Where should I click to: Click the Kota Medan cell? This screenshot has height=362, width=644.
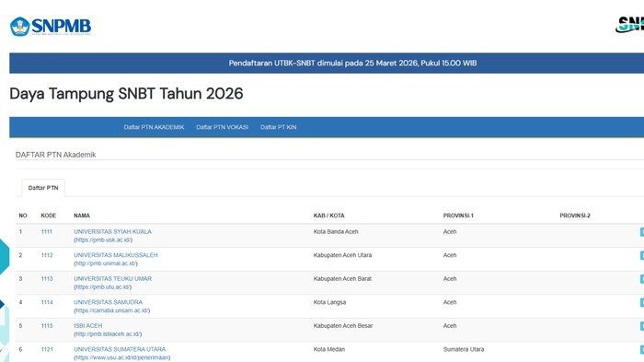329,349
